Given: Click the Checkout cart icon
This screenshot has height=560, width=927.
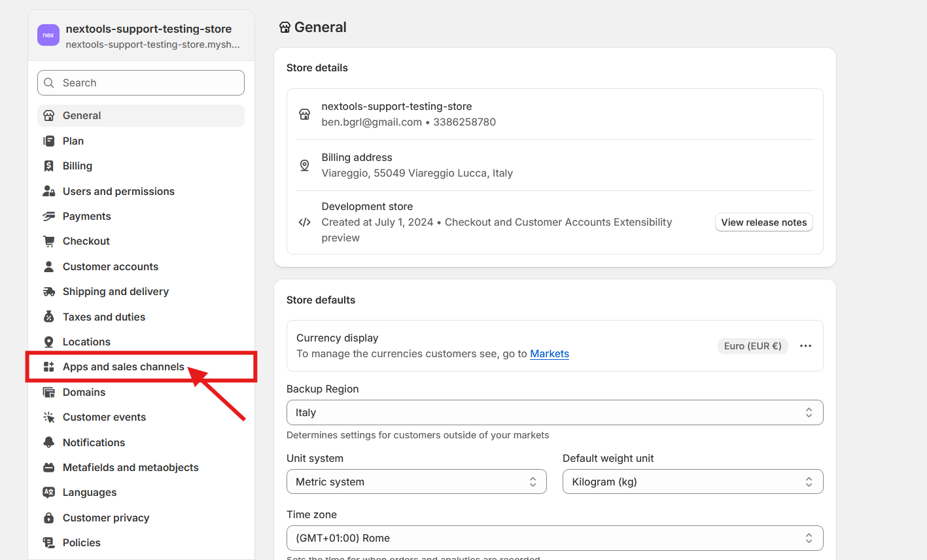Looking at the screenshot, I should click(48, 241).
